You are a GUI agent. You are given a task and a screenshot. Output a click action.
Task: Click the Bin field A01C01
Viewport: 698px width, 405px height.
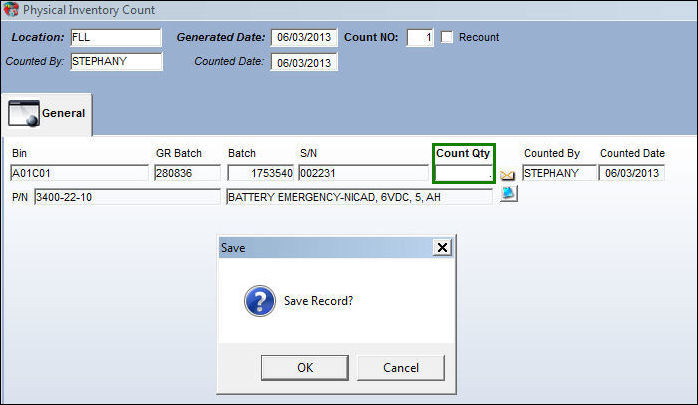pos(79,173)
